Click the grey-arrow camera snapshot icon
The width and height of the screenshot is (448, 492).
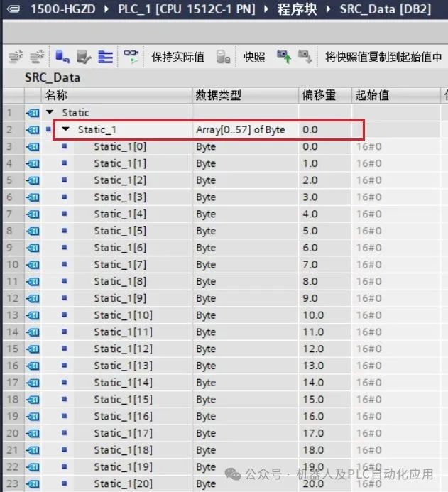305,57
